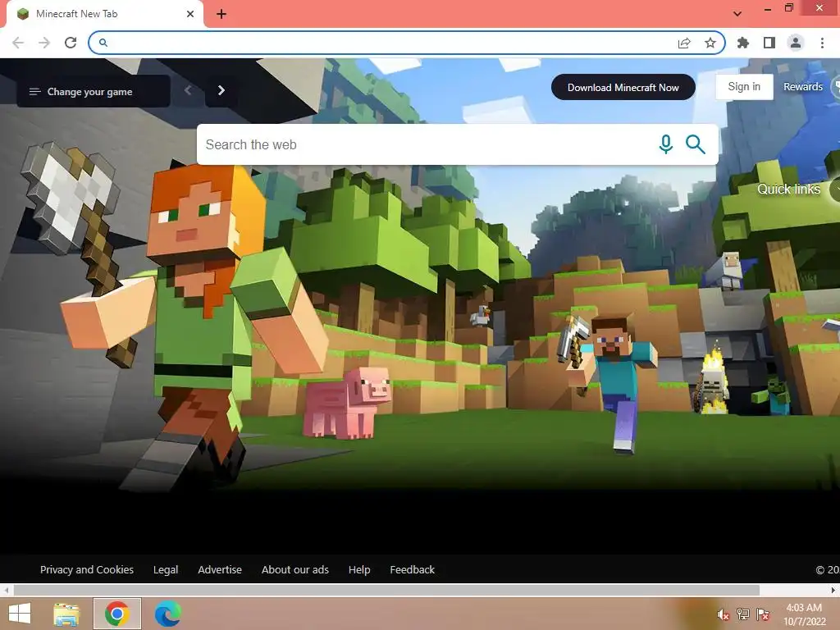Click the scrollbar right arrow
840x630 pixels.
tap(833, 591)
